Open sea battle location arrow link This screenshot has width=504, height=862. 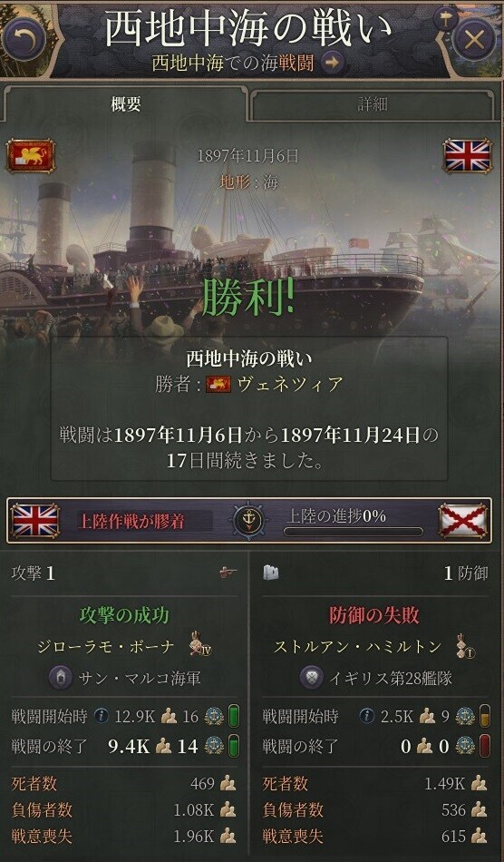click(x=331, y=64)
